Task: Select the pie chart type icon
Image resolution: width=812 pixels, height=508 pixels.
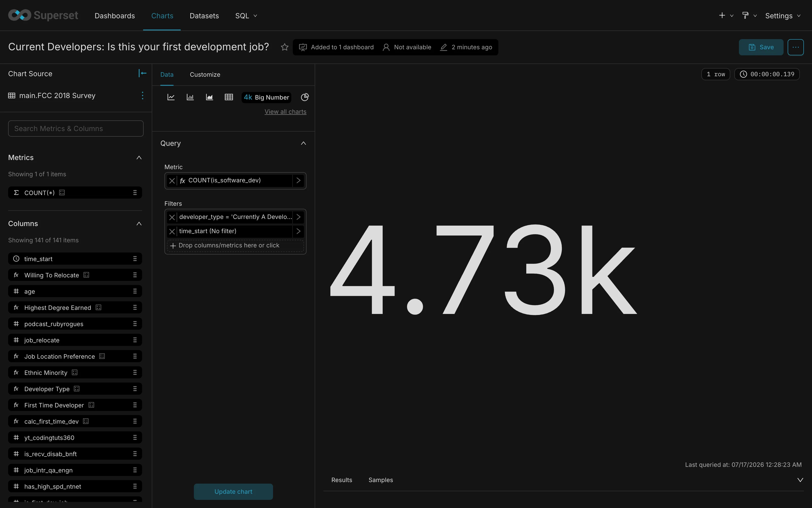Action: pos(305,97)
